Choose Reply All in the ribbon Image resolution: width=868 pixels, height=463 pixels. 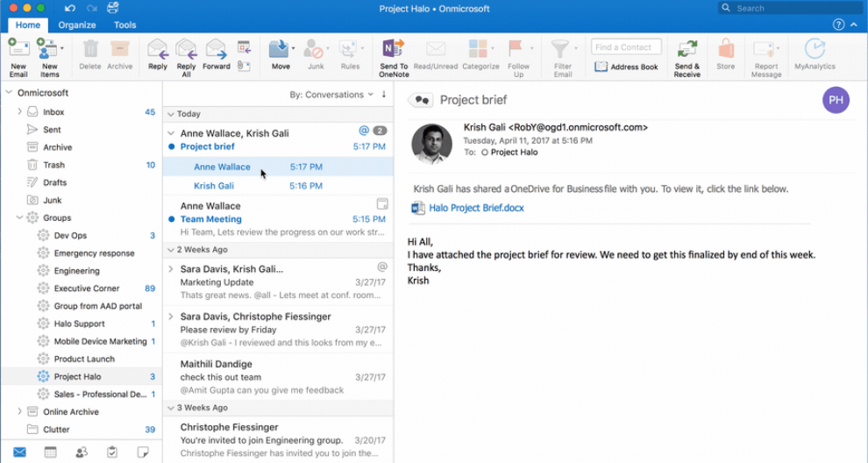coord(186,58)
